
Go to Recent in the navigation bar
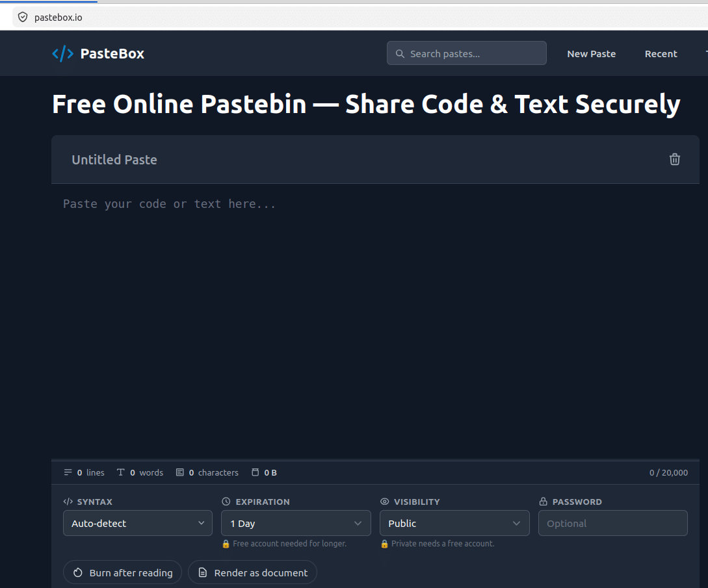click(x=661, y=54)
